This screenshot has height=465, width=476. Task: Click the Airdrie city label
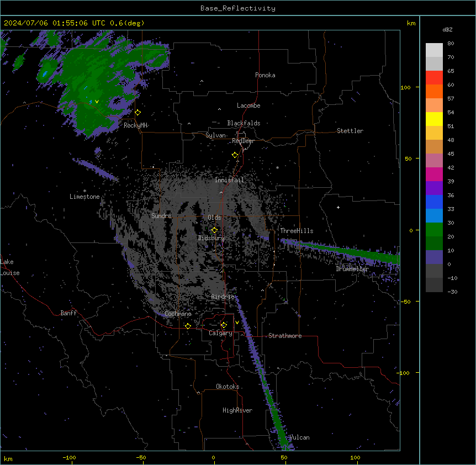click(223, 297)
